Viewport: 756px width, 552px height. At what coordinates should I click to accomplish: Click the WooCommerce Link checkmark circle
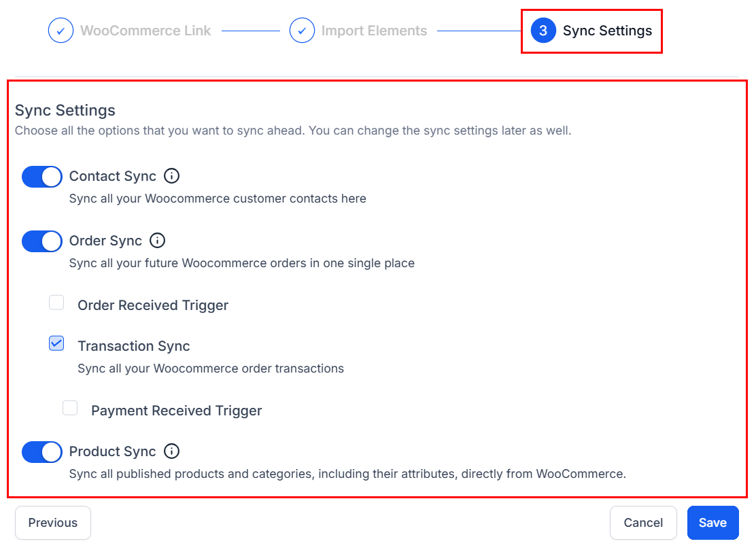[x=61, y=31]
